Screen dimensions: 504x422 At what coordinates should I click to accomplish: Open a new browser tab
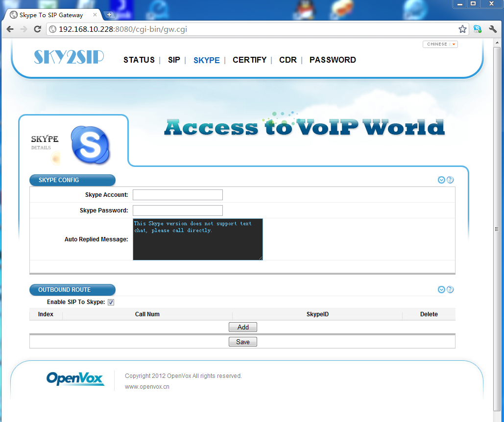(x=109, y=15)
